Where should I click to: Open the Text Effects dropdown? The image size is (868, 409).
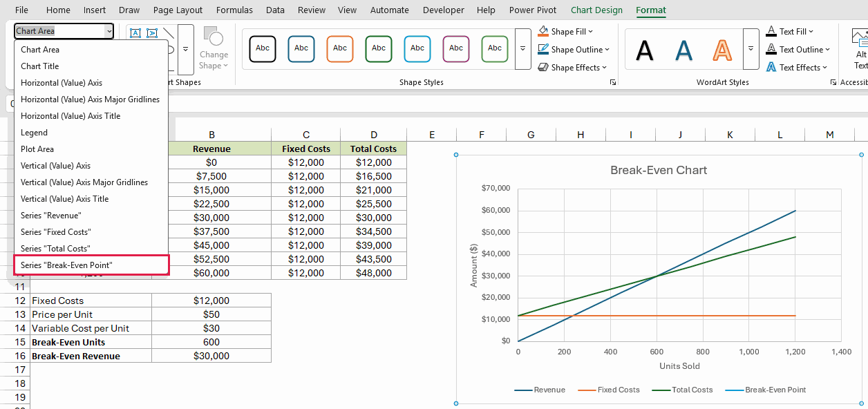(x=797, y=67)
